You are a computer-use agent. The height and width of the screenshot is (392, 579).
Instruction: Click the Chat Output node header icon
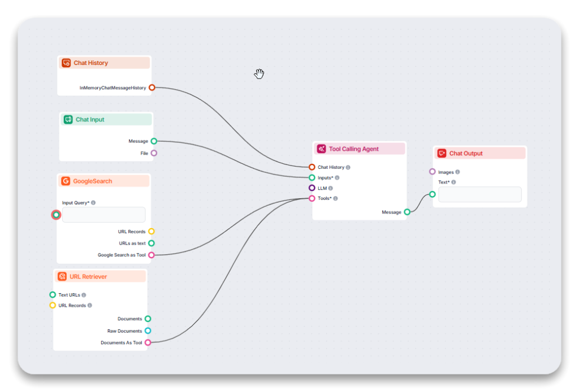pos(443,153)
